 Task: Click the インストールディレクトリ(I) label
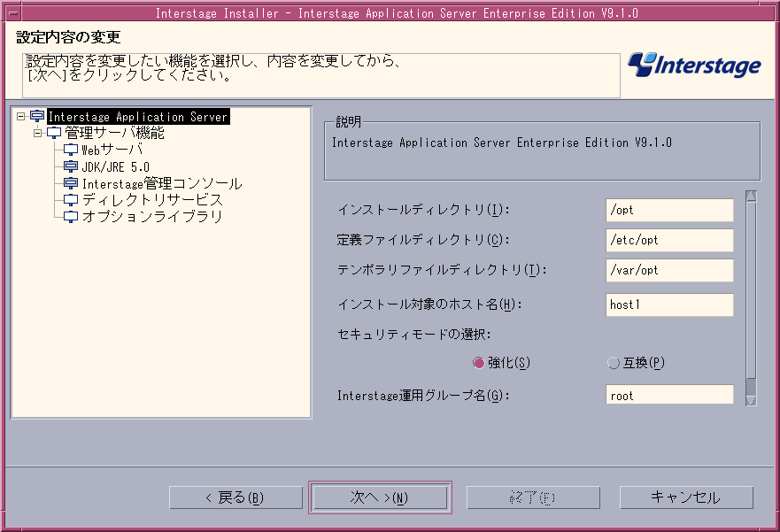(423, 210)
